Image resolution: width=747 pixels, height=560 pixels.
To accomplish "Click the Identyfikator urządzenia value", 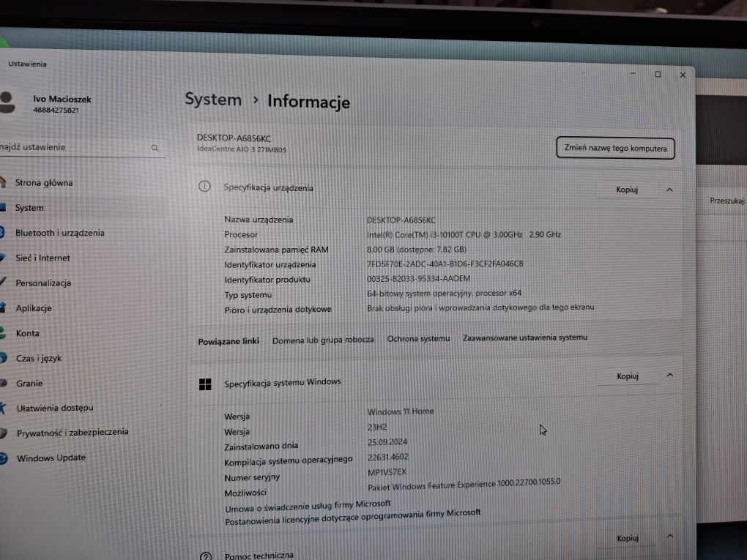I will 445,264.
